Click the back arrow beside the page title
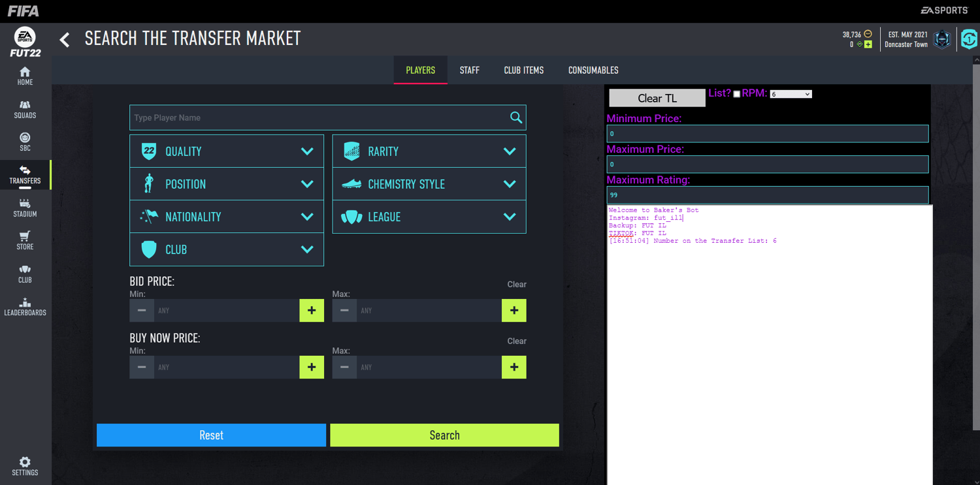Screen dimensions: 980x485 click(x=65, y=39)
